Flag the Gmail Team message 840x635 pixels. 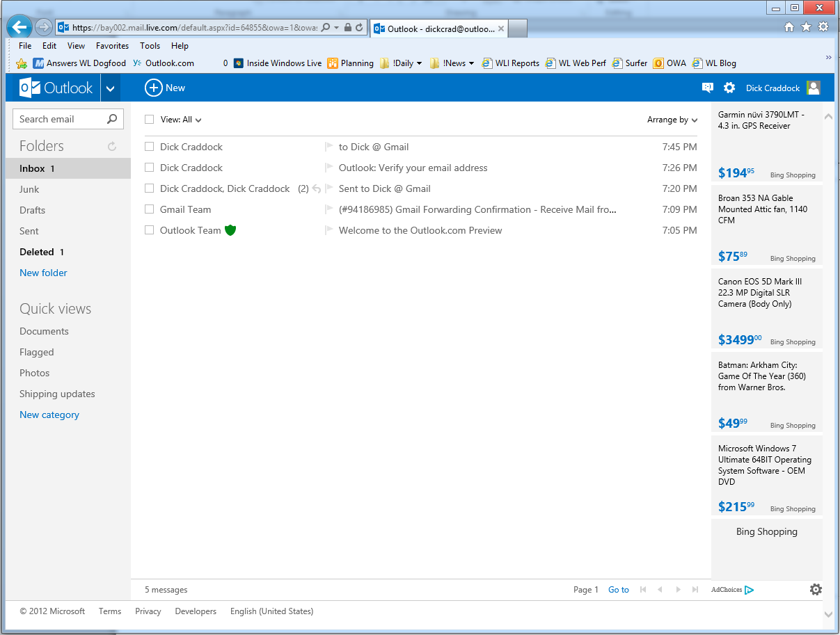[329, 209]
